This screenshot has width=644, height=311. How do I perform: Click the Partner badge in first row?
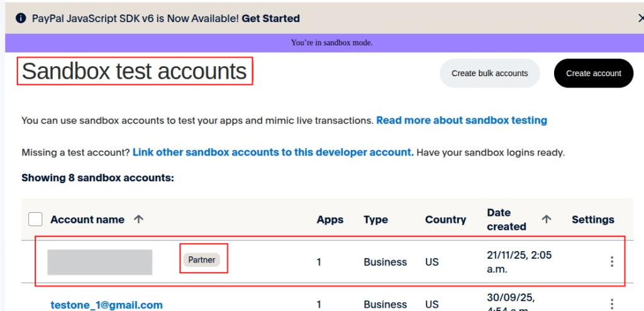click(x=202, y=260)
